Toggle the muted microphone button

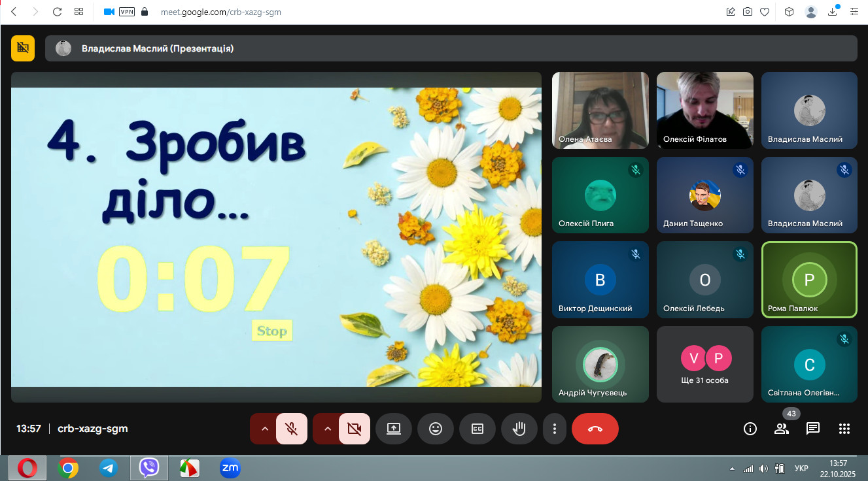(x=292, y=429)
